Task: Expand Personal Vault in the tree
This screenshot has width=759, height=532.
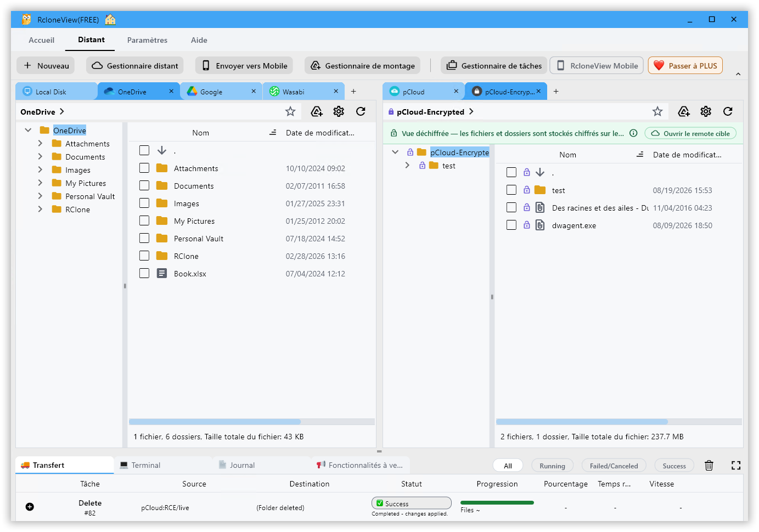Action: [40, 196]
